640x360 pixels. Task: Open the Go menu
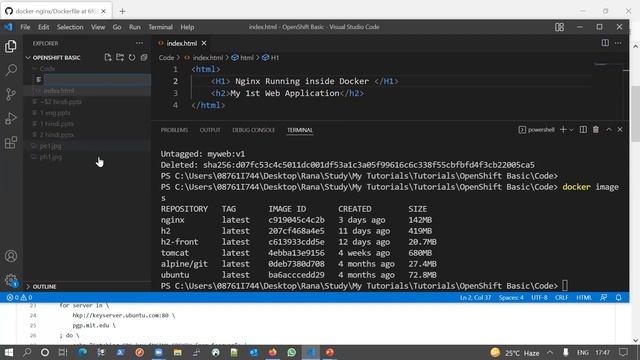pos(117,27)
